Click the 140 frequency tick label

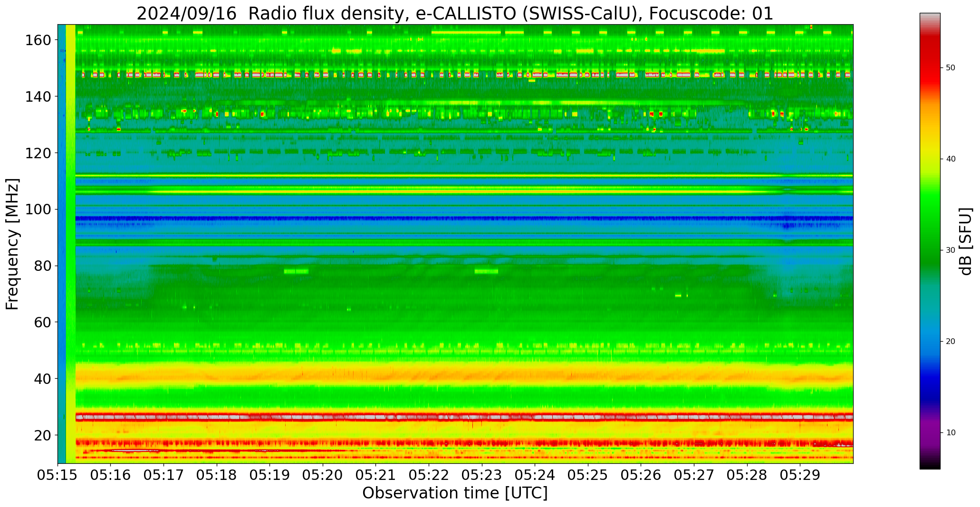coord(38,97)
